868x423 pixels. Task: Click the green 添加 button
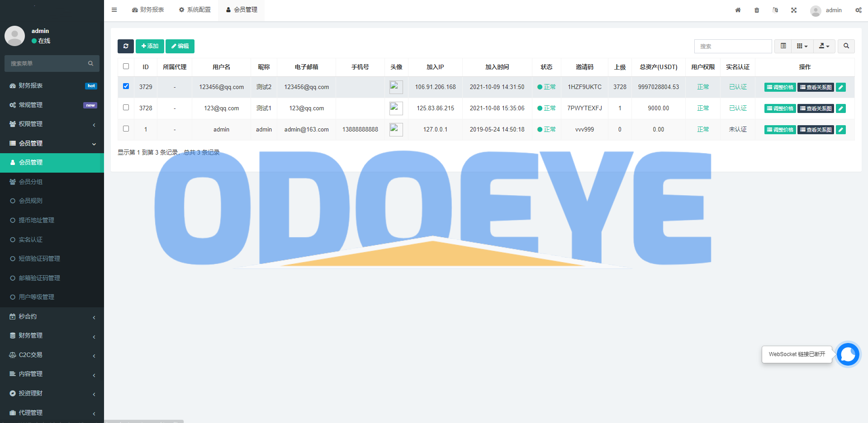point(150,46)
